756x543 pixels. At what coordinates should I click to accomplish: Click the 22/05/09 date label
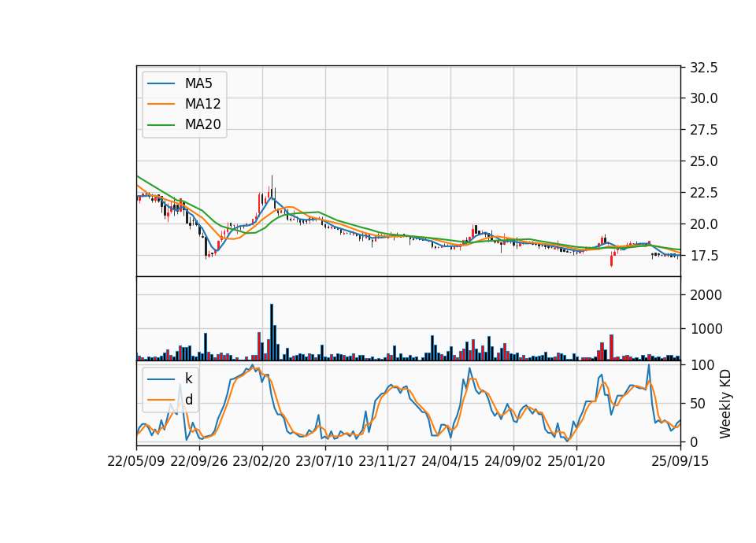(x=136, y=461)
